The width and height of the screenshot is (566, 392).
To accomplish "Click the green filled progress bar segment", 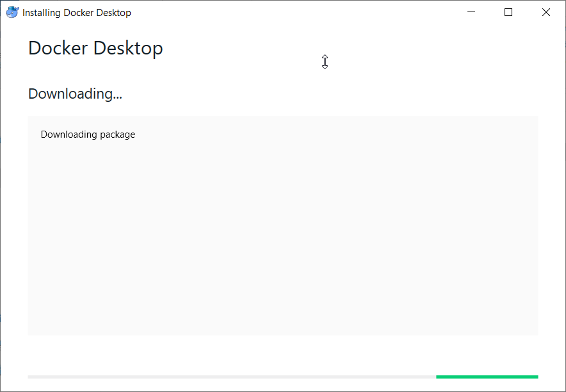I will click(487, 377).
